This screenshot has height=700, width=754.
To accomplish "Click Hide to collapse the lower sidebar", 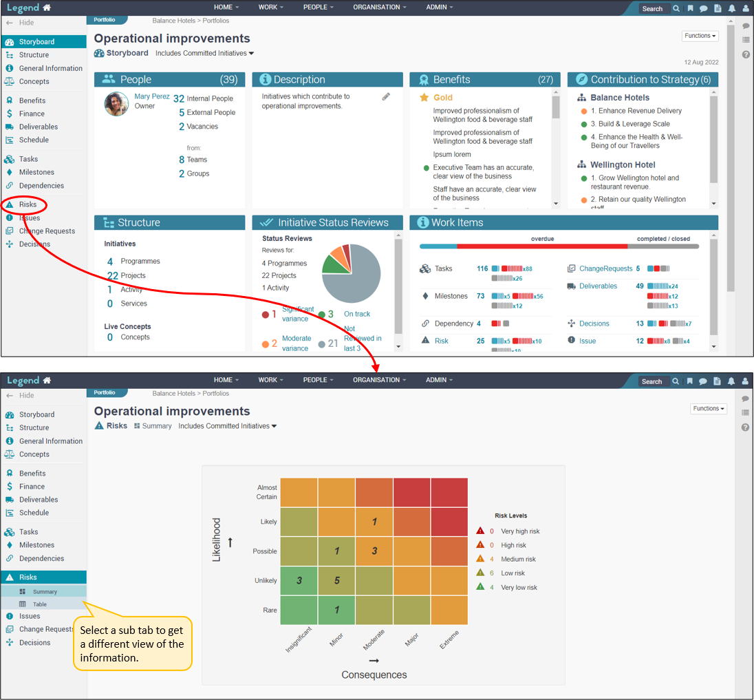I will (20, 396).
